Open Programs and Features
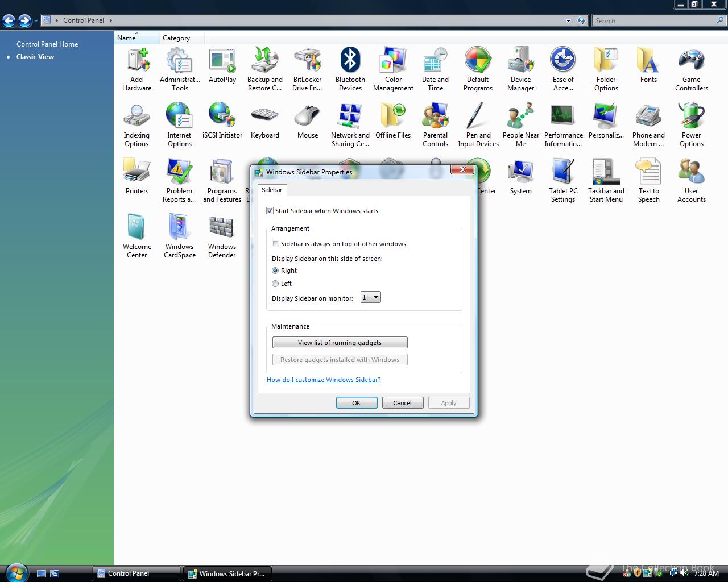 [x=222, y=181]
